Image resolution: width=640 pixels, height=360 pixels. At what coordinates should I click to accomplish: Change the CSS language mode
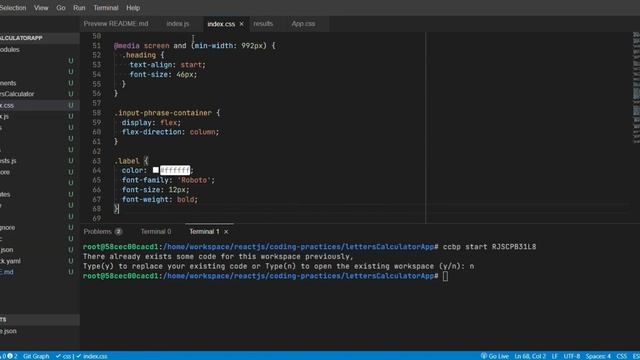click(622, 356)
